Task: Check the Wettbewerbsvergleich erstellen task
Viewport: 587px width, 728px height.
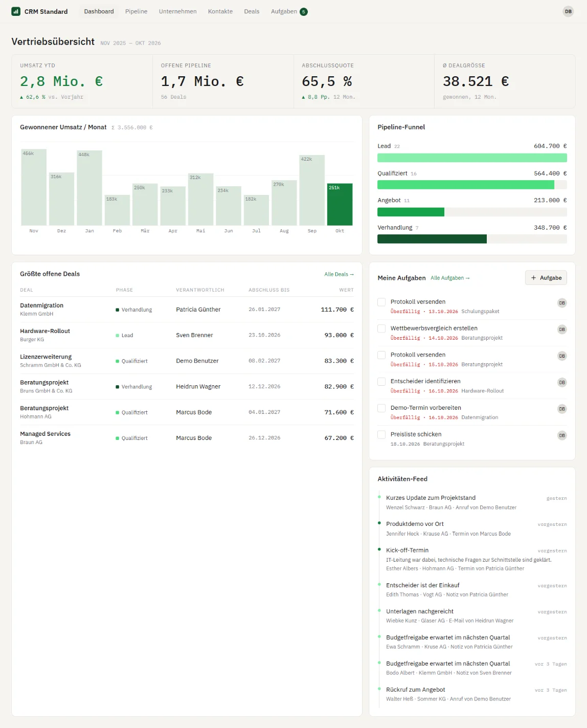Action: 381,328
